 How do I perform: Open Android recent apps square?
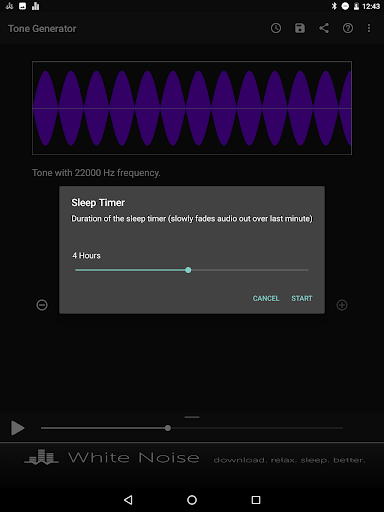(256, 500)
